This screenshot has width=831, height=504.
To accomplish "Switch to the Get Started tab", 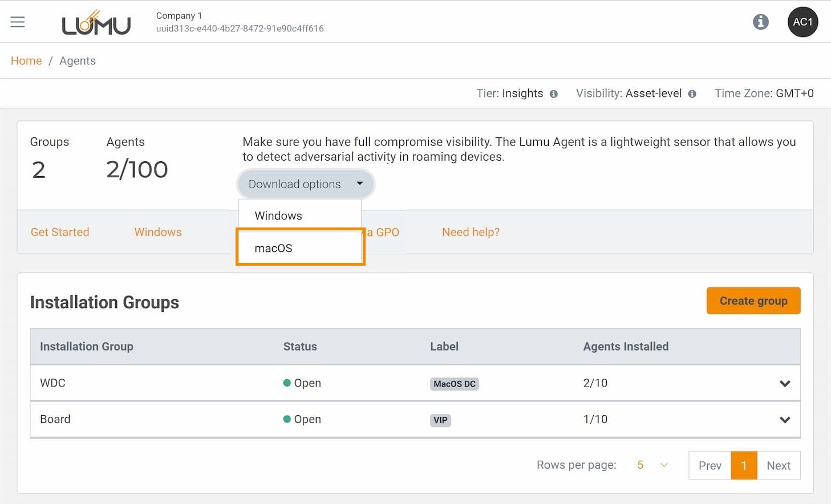I will click(x=60, y=232).
